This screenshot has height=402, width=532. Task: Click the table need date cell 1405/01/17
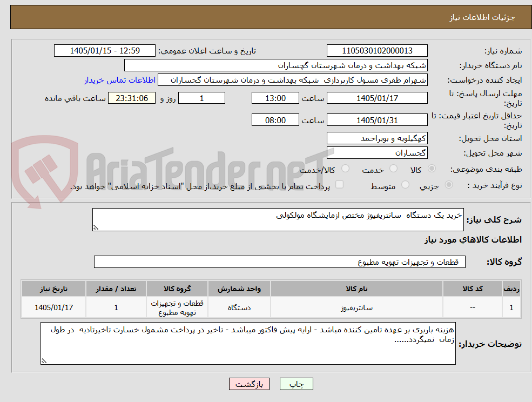[x=53, y=307]
